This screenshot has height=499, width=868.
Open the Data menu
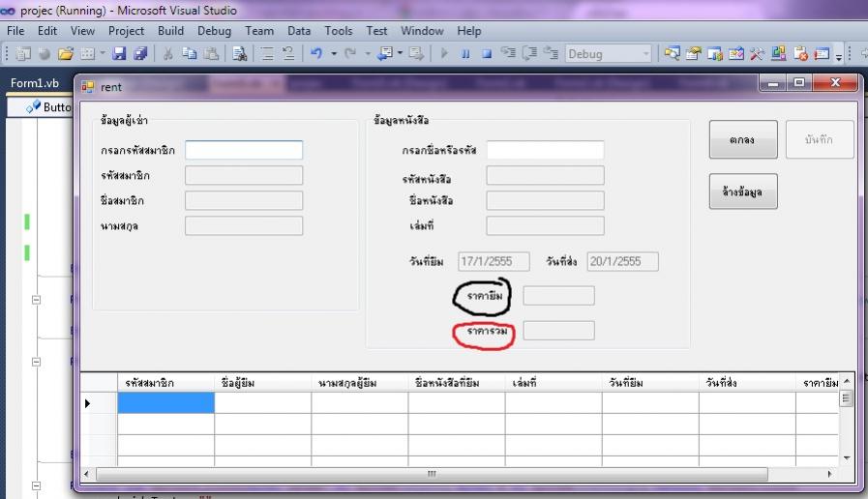click(299, 31)
